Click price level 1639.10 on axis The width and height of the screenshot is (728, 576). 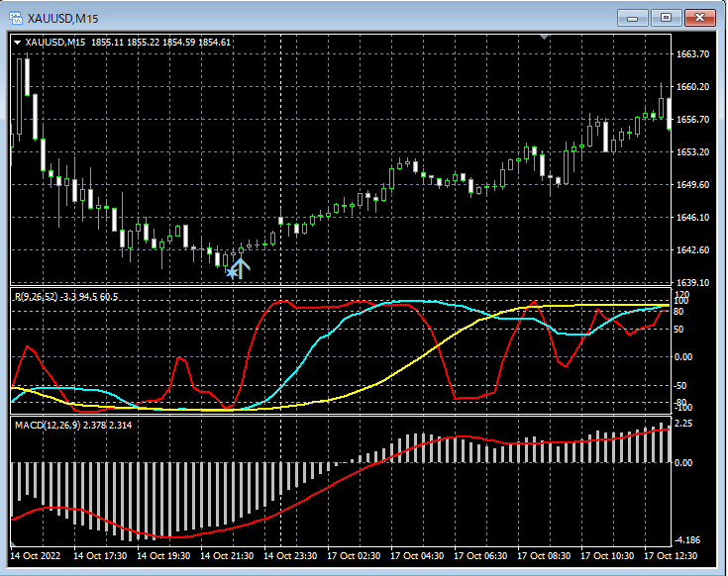(x=692, y=282)
